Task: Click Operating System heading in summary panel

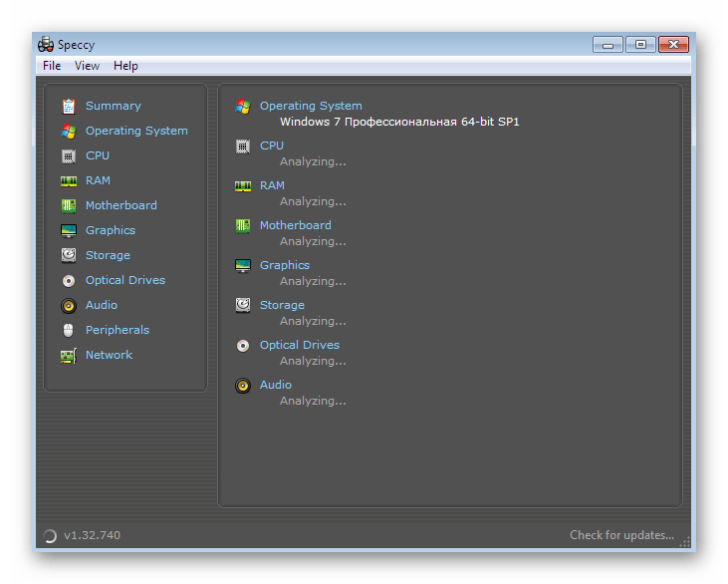Action: [311, 106]
